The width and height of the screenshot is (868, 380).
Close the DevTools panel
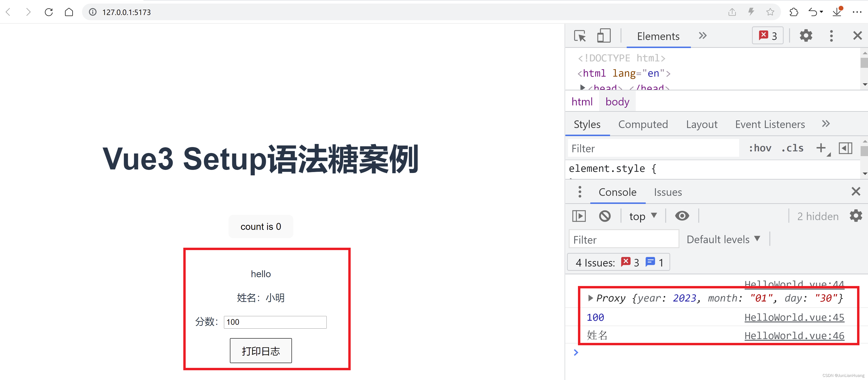pyautogui.click(x=857, y=36)
